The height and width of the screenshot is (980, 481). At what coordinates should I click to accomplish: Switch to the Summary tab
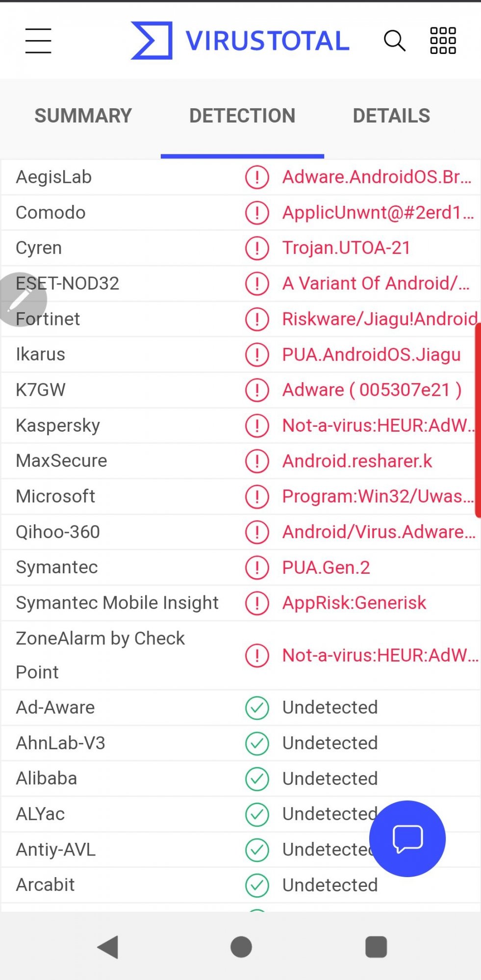tap(83, 116)
